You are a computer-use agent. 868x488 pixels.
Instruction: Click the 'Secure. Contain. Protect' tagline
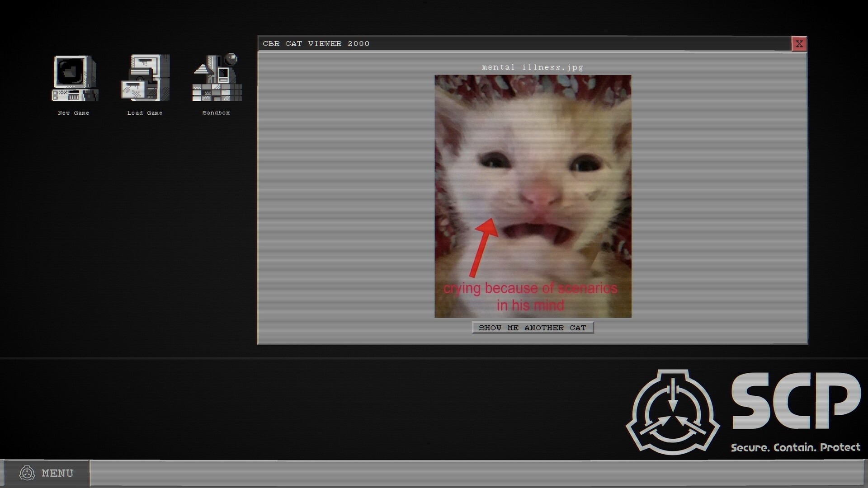tap(796, 447)
